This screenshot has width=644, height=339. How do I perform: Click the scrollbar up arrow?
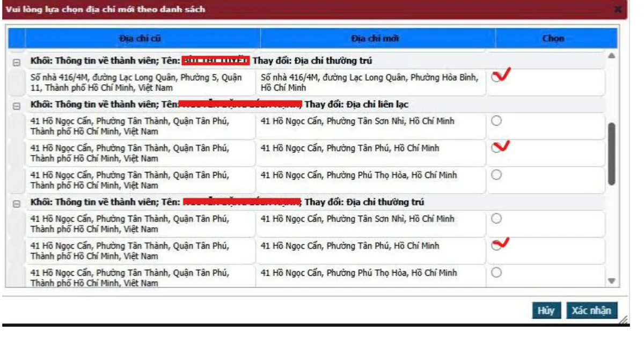pos(611,56)
